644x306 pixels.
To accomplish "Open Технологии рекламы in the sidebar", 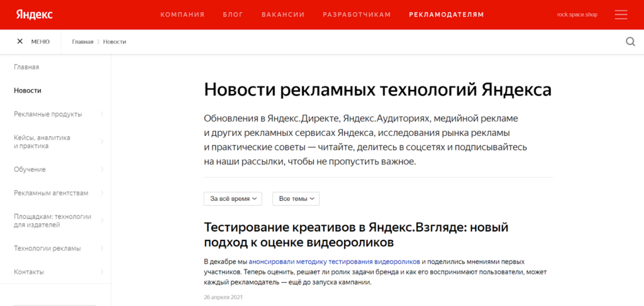I will click(x=47, y=249).
